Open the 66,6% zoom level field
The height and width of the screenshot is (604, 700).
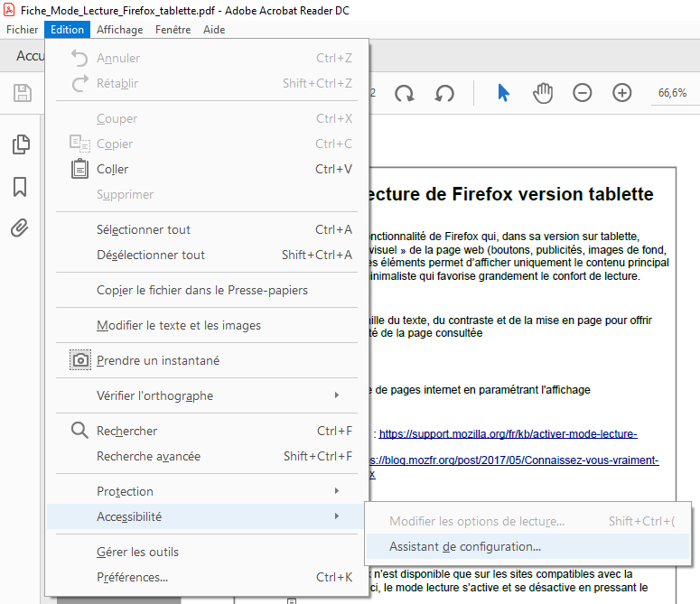(x=672, y=93)
